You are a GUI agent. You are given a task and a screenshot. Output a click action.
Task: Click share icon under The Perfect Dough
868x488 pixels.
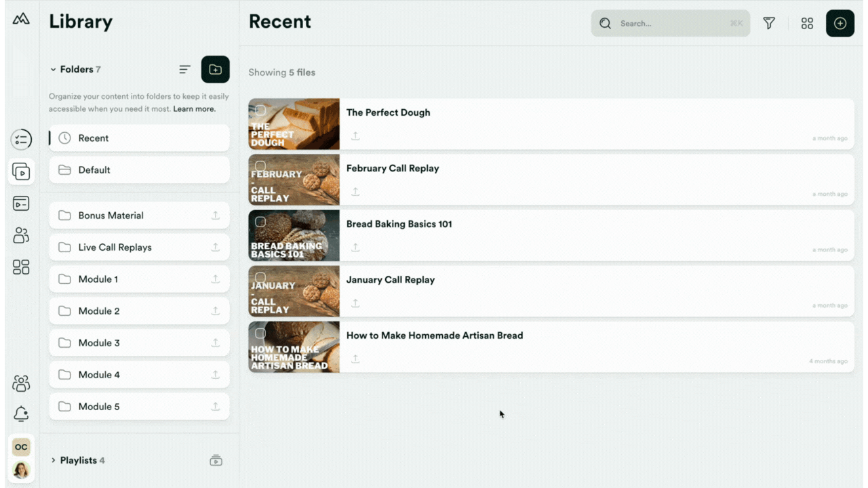coord(355,136)
